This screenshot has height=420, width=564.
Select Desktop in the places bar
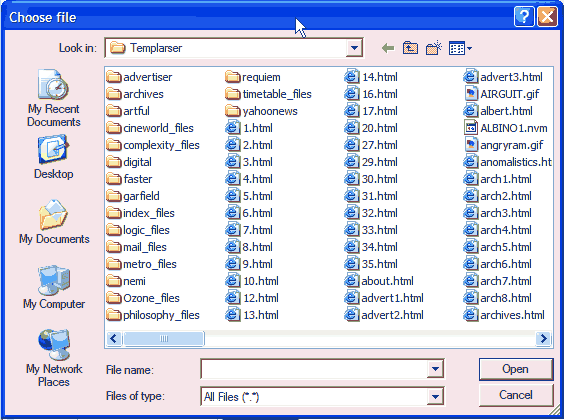[x=54, y=157]
